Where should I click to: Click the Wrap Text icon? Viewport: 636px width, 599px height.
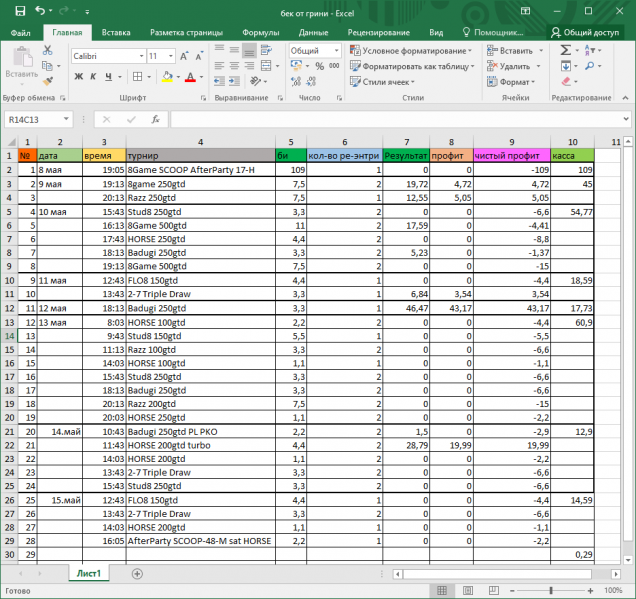click(266, 50)
